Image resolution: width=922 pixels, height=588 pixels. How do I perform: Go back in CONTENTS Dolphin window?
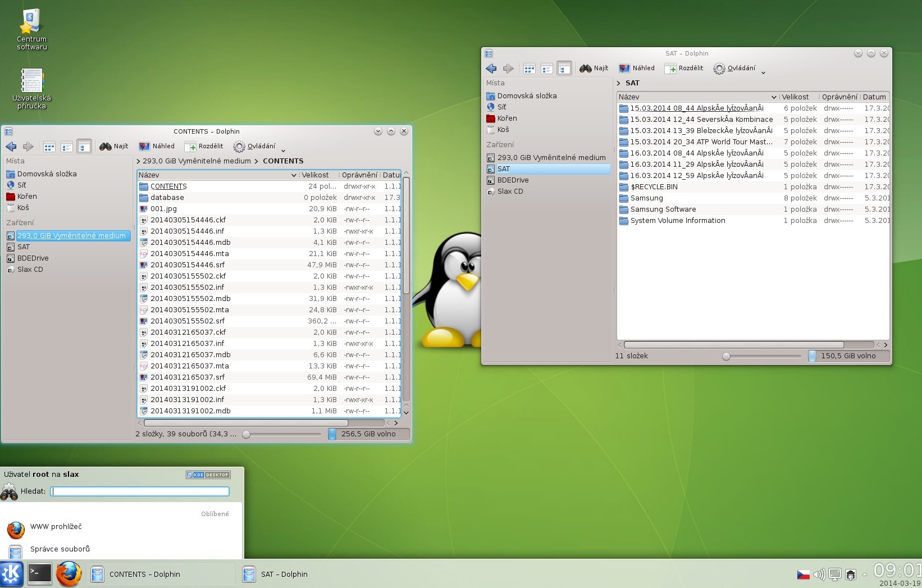(11, 147)
